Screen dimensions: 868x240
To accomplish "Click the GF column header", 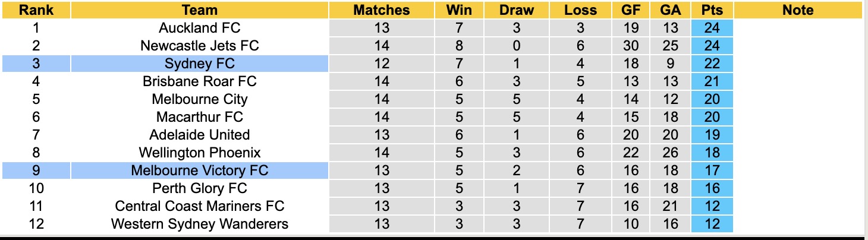I will [x=631, y=10].
